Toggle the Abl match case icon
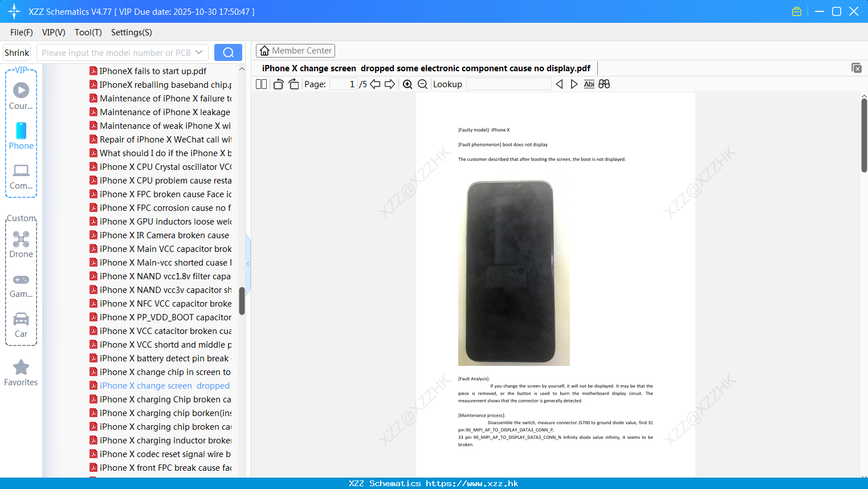Image resolution: width=868 pixels, height=489 pixels. coord(589,84)
